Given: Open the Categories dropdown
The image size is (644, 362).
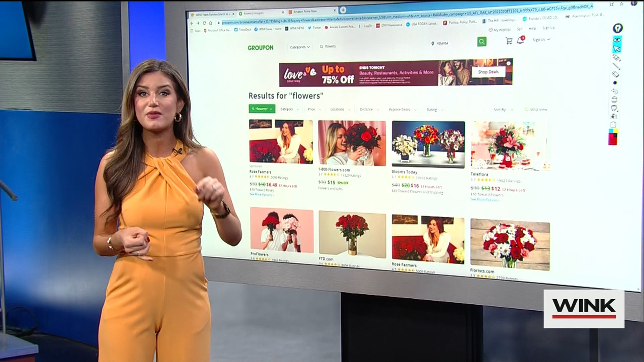Looking at the screenshot, I should pos(299,47).
